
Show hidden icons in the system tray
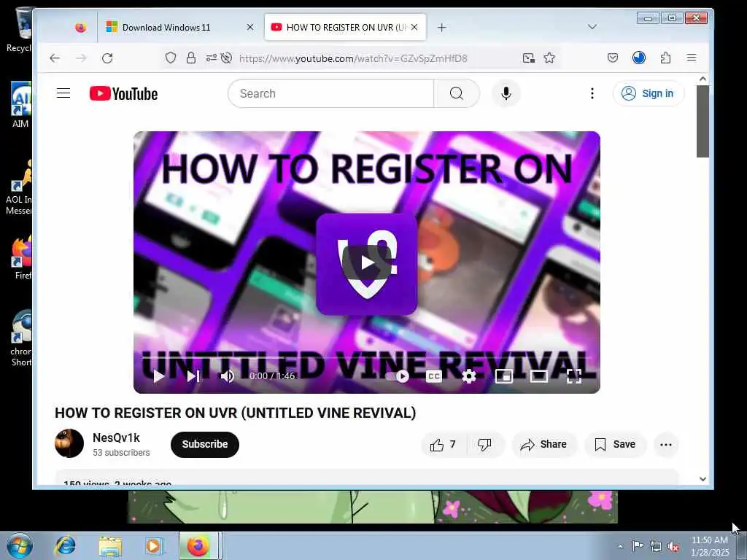(x=620, y=546)
